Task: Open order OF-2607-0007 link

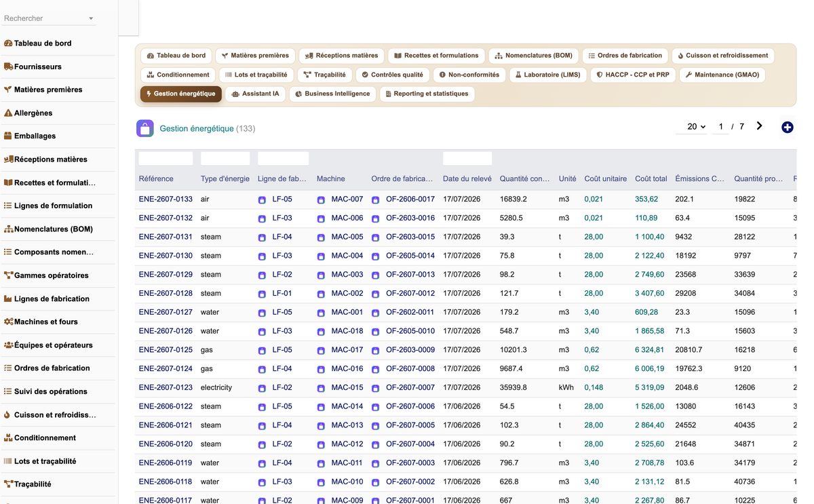Action: [410, 388]
